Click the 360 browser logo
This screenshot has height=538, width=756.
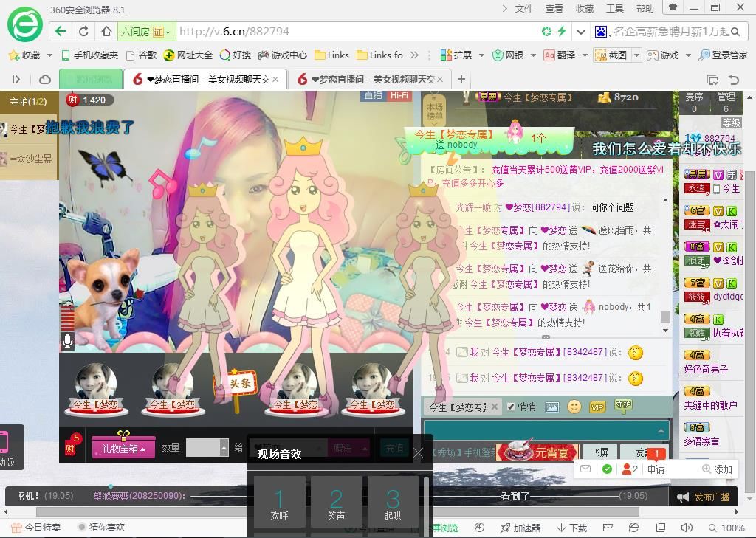tap(24, 23)
